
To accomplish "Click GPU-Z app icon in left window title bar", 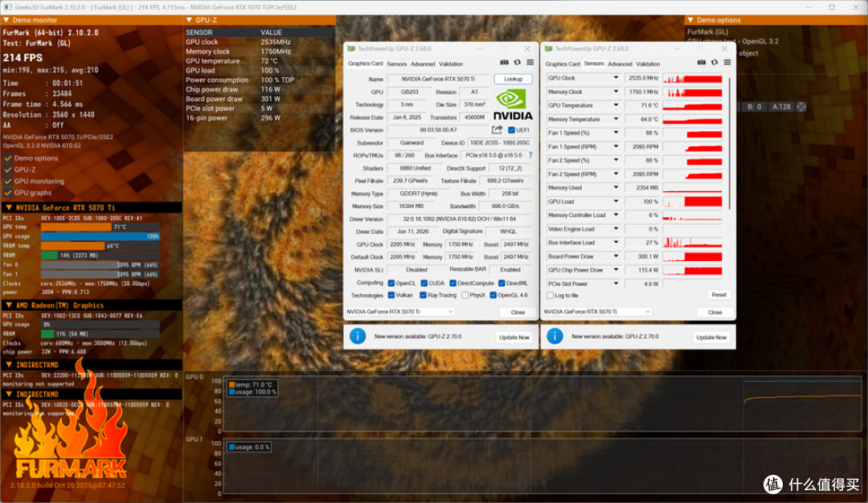I will 351,49.
